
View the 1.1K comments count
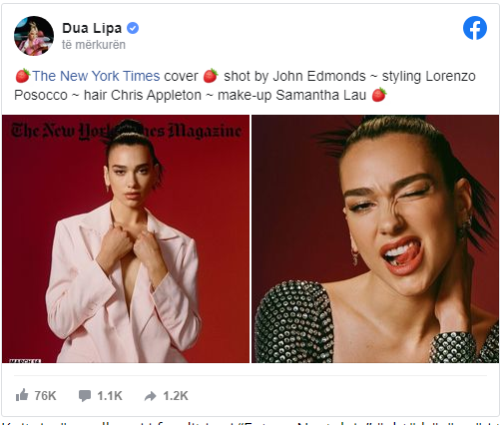pyautogui.click(x=110, y=396)
